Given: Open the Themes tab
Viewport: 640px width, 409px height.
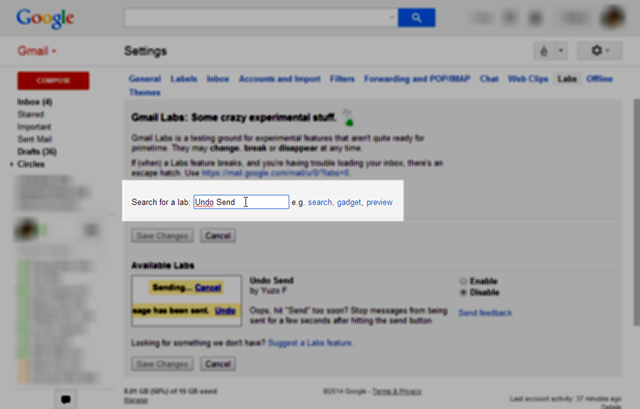Looking at the screenshot, I should coord(145,93).
